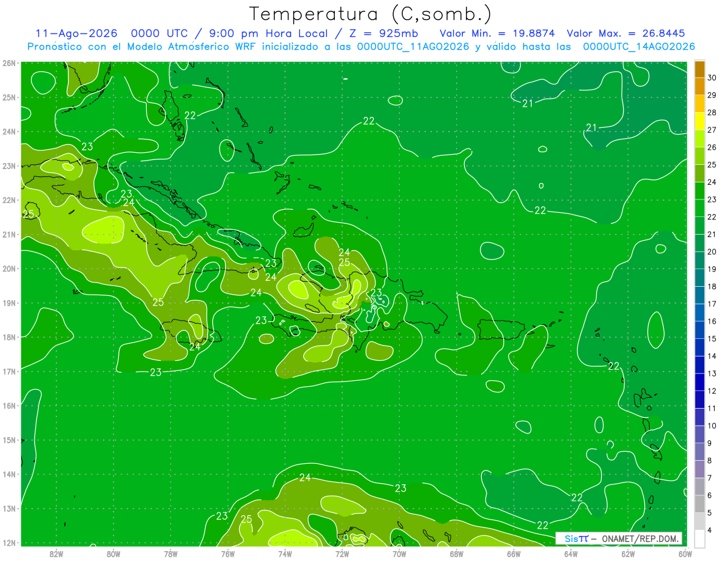Click the "Valor Min. = 19.8874" text
Image resolution: width=728 pixels, height=562 pixels.
[x=497, y=34]
